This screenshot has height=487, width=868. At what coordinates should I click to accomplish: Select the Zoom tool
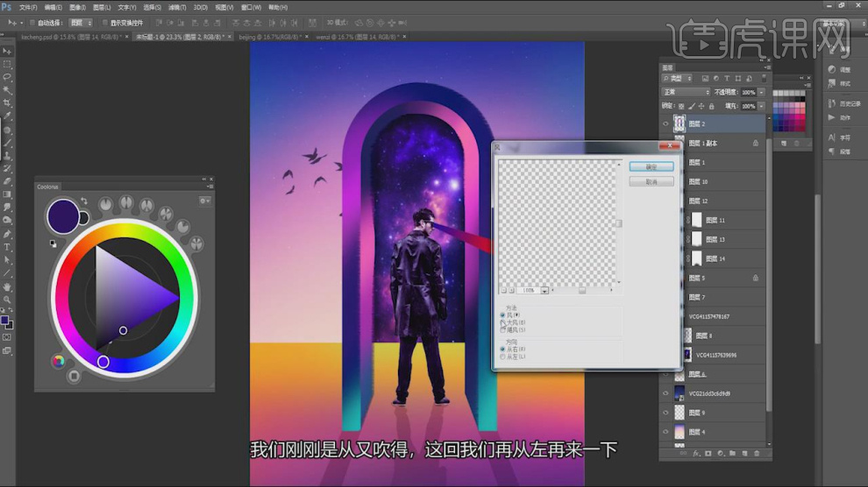point(7,300)
